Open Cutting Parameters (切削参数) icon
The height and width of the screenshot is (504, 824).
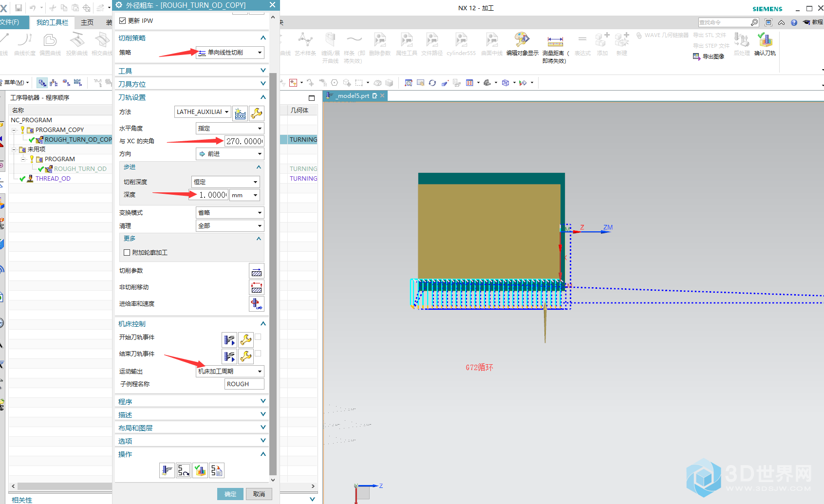tap(257, 271)
